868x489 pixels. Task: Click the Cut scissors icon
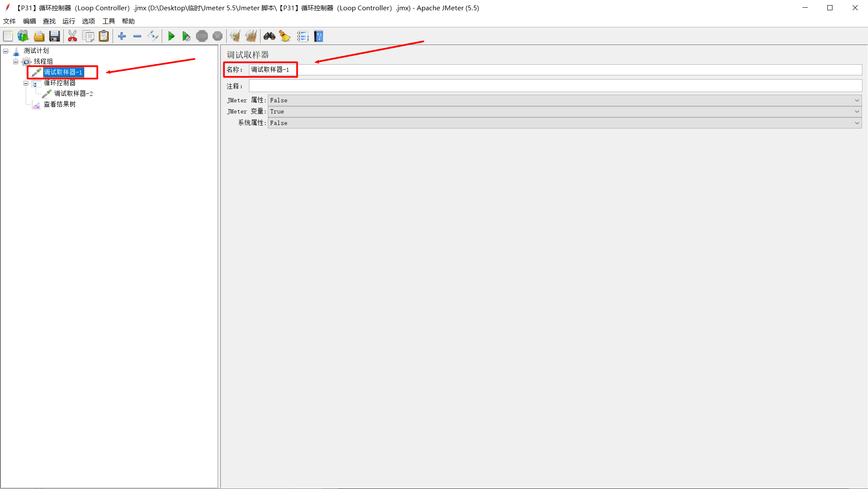coord(72,36)
